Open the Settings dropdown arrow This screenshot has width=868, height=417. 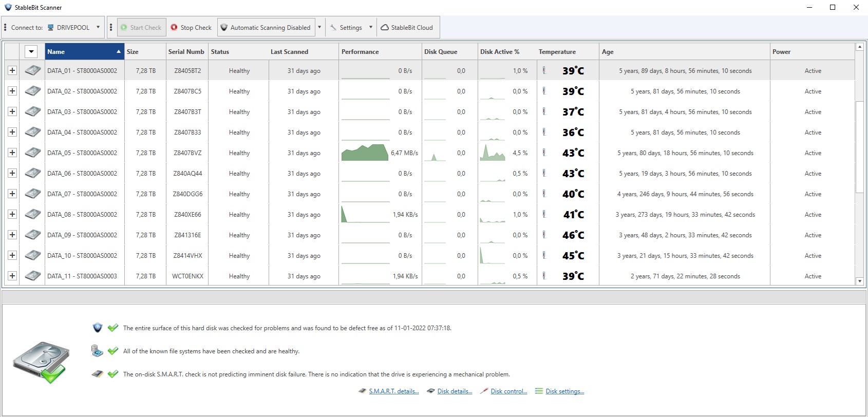[x=371, y=28]
